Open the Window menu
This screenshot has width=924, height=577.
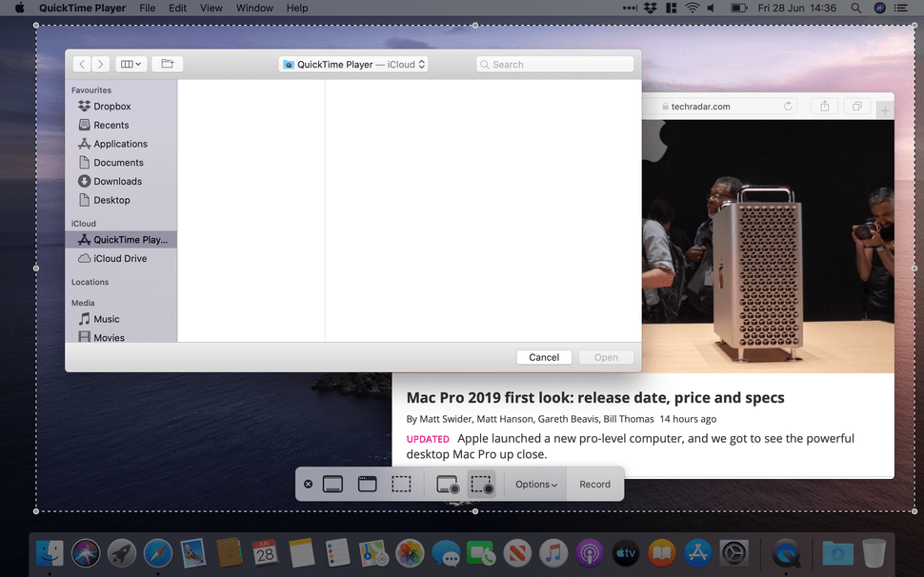[253, 8]
